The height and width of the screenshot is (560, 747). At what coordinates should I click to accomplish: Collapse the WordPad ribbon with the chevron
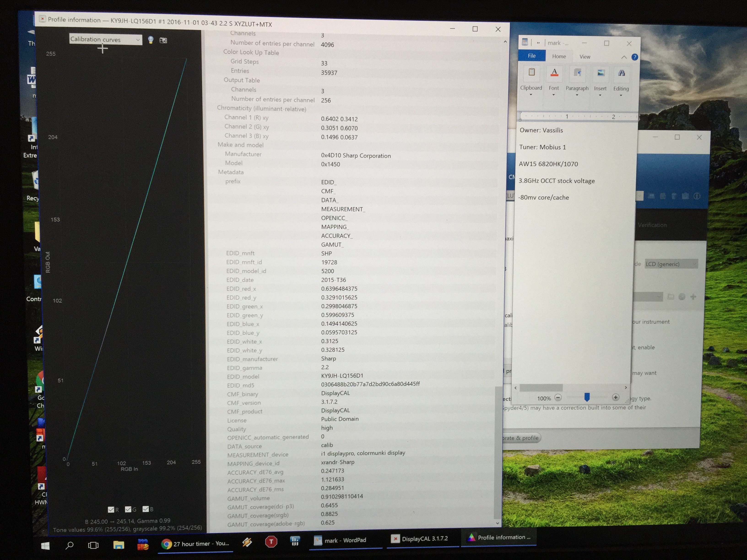(624, 57)
